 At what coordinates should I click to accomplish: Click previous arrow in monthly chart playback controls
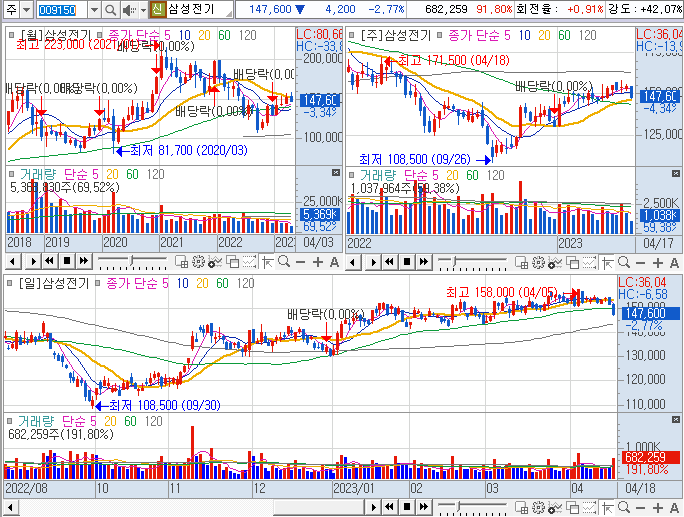(x=13, y=261)
